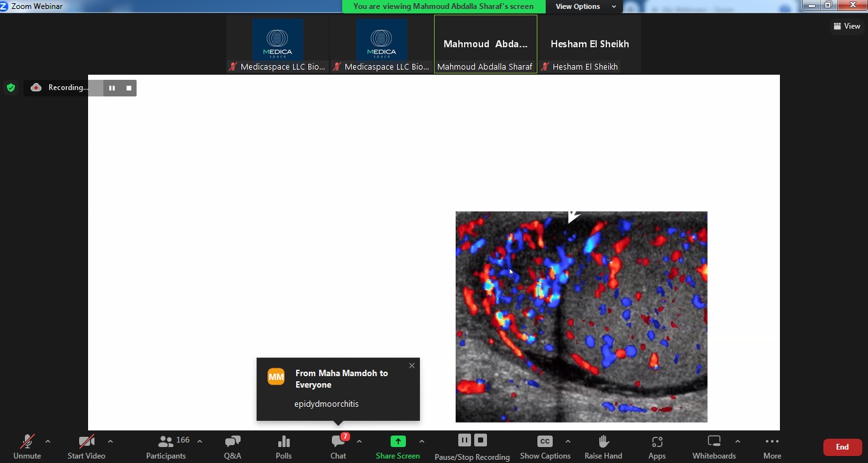This screenshot has width=868, height=463.
Task: Raise Hand in the webinar
Action: click(x=603, y=446)
